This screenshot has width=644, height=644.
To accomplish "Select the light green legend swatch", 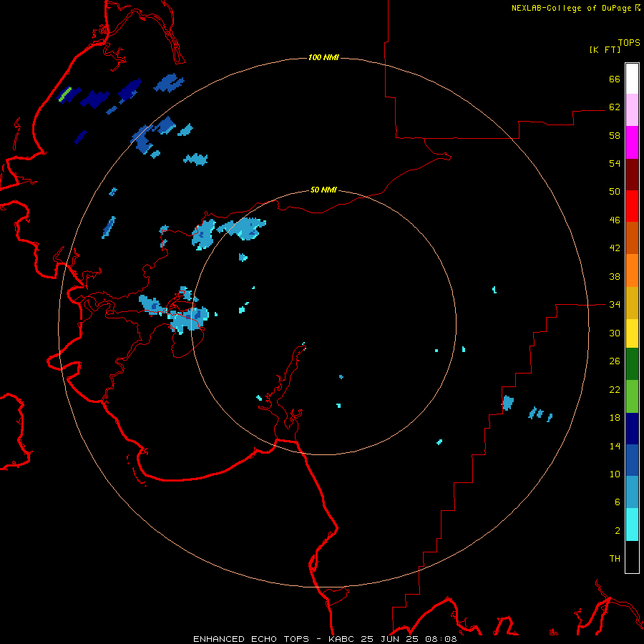I will point(632,396).
